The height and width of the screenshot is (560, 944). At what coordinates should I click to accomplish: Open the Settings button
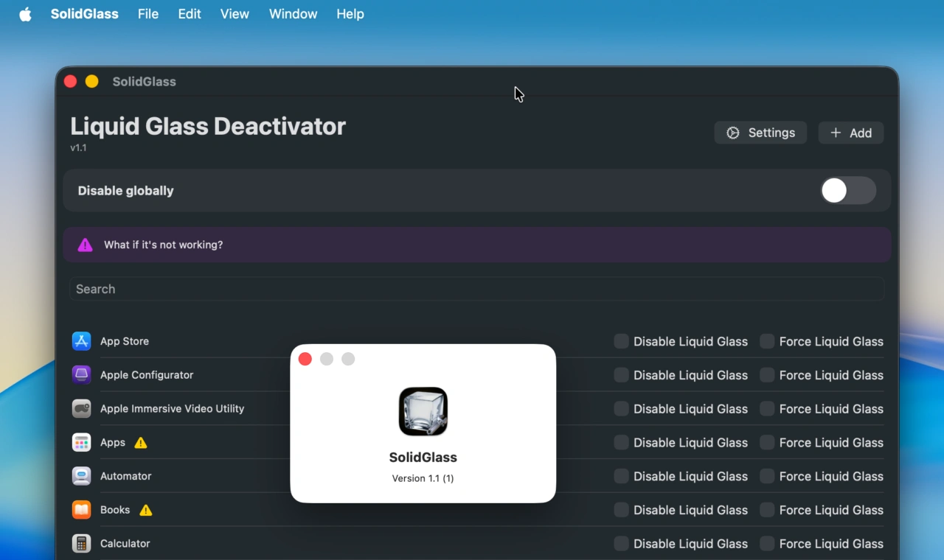pos(760,133)
